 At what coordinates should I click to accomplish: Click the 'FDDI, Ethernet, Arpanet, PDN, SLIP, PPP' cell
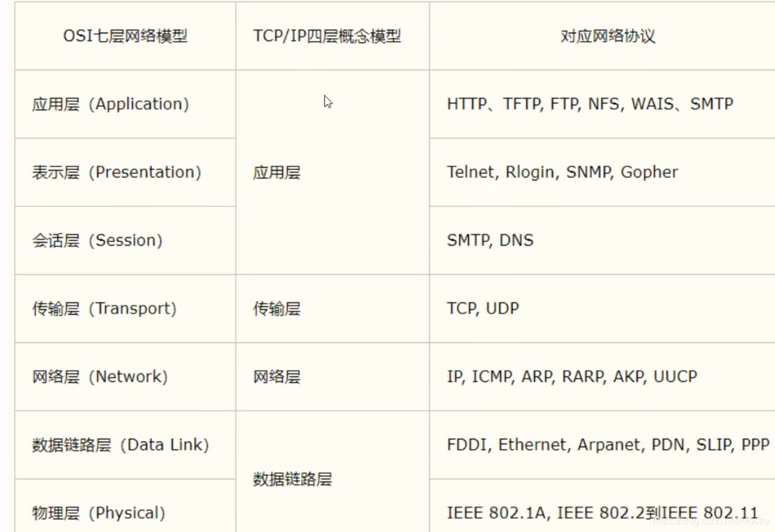coord(602,446)
